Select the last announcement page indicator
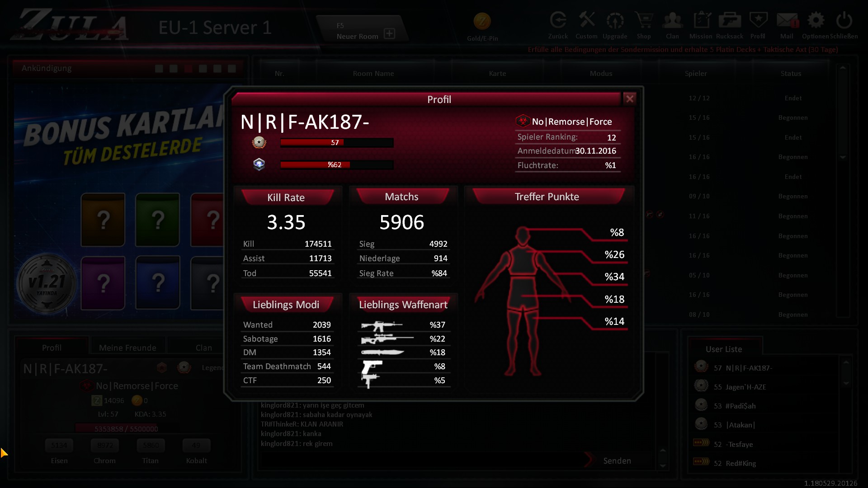Screen dimensions: 868x488 232,69
